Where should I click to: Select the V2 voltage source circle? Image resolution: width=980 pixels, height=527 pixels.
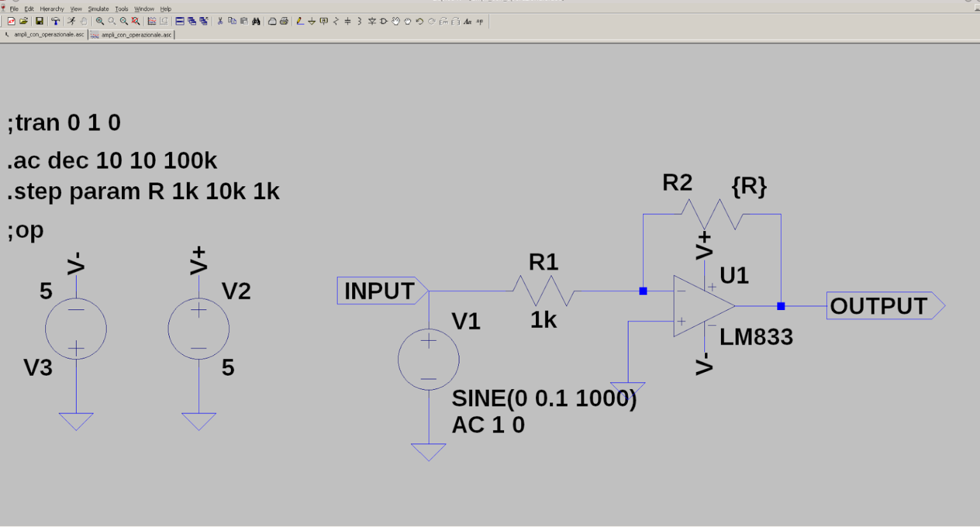[x=198, y=329]
